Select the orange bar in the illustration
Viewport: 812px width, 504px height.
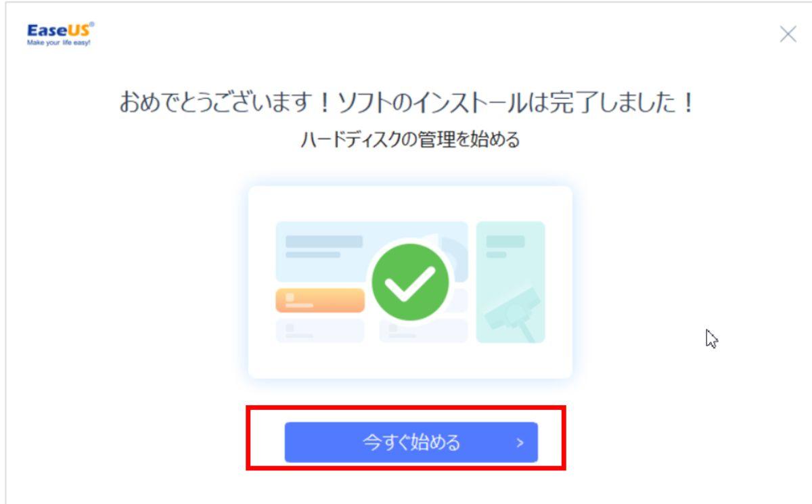click(x=319, y=300)
